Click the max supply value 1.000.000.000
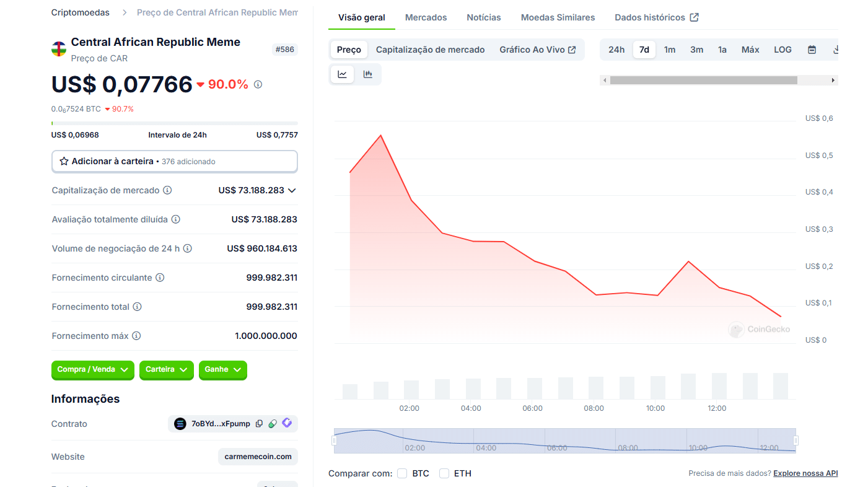868x487 pixels. point(266,336)
